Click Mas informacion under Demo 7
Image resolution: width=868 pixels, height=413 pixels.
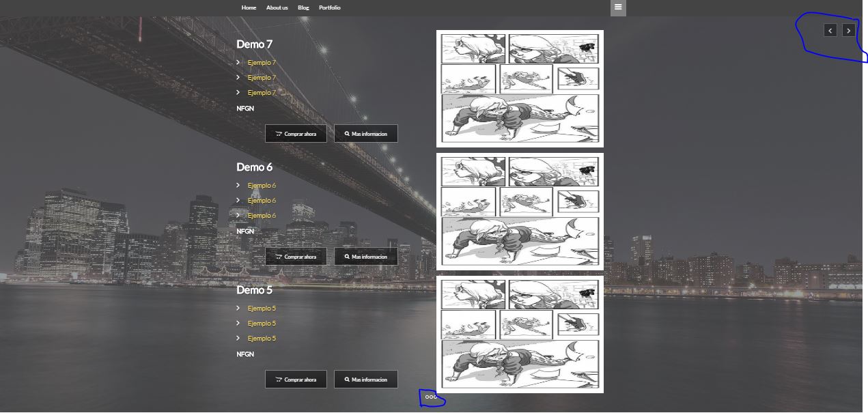365,134
